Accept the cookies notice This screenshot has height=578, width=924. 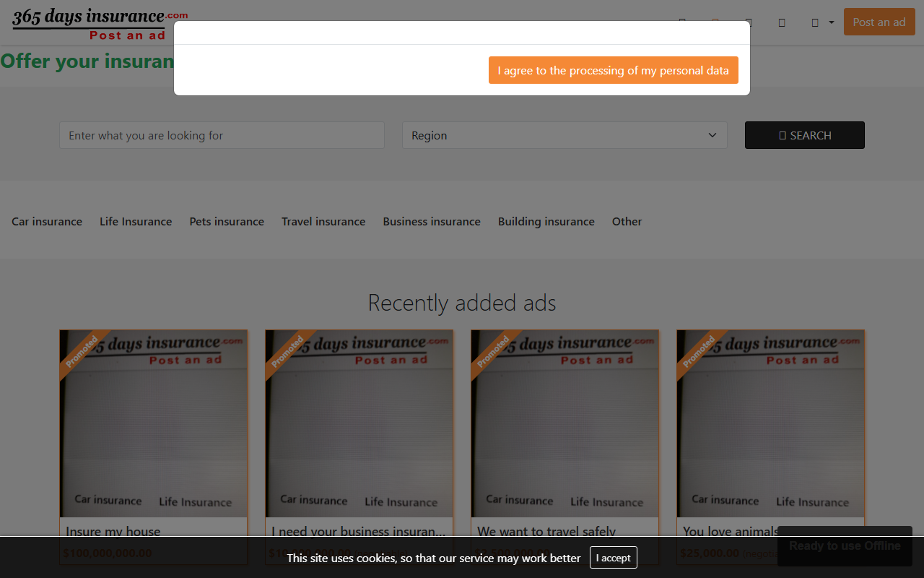click(613, 558)
